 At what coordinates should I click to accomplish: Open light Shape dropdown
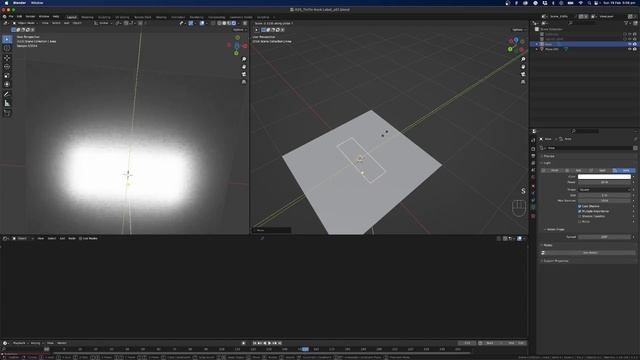pos(604,190)
